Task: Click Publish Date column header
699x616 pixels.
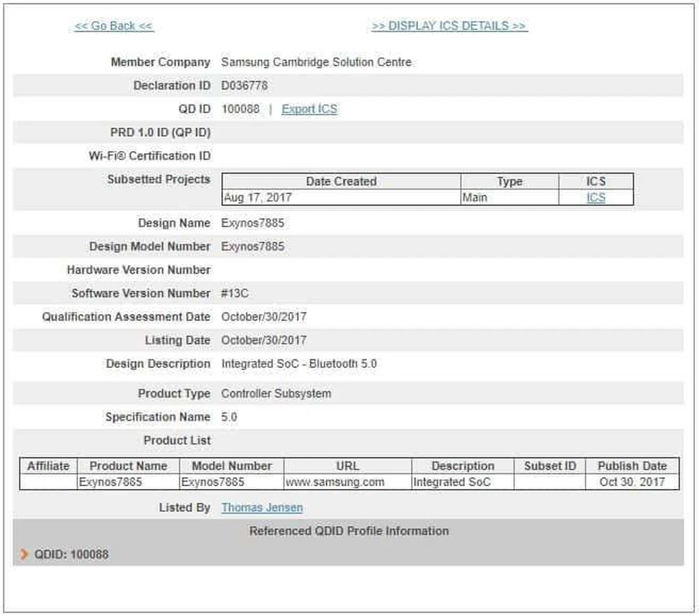Action: (x=632, y=466)
